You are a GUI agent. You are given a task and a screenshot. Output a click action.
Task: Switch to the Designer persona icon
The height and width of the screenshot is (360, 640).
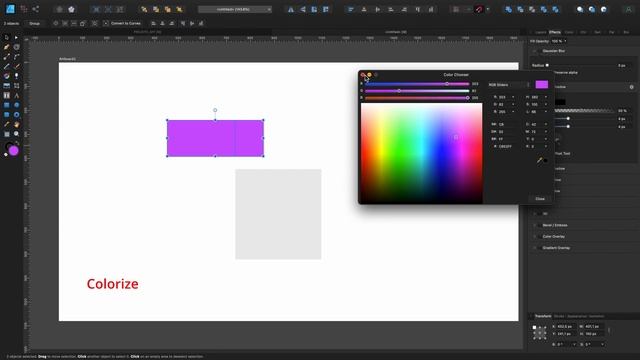click(10, 9)
